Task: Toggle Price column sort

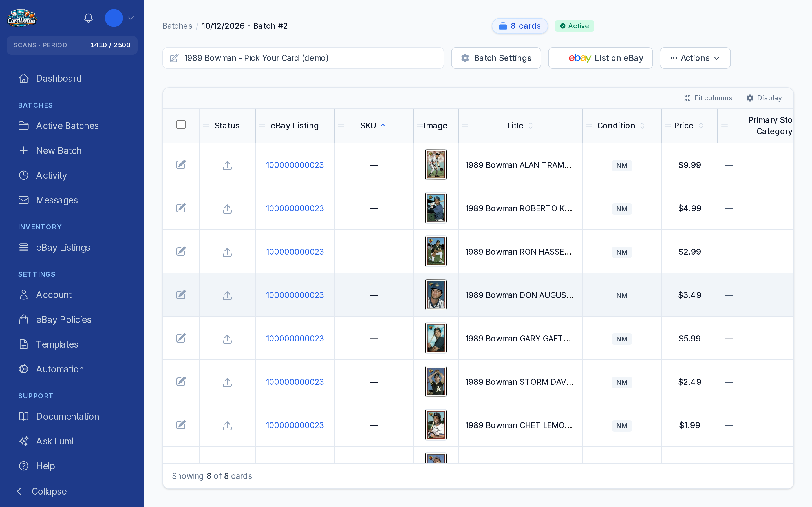Action: click(701, 125)
